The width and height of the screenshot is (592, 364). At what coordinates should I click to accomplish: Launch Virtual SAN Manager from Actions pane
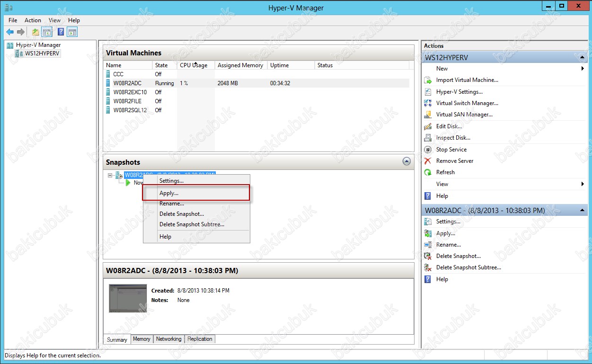point(464,115)
